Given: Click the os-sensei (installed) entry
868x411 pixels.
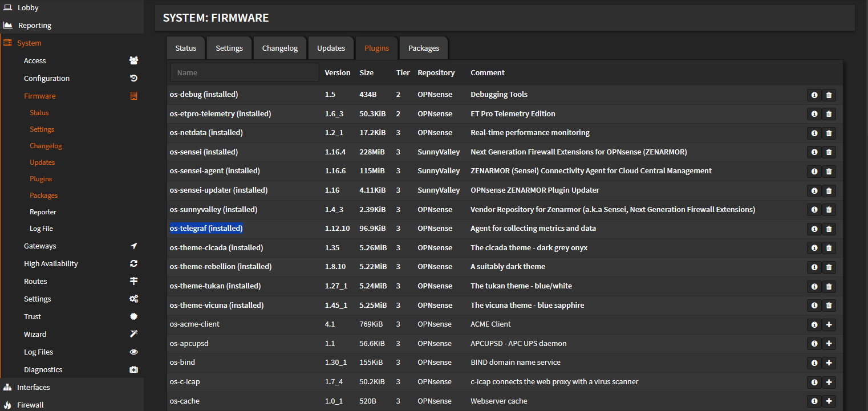Looking at the screenshot, I should point(204,152).
